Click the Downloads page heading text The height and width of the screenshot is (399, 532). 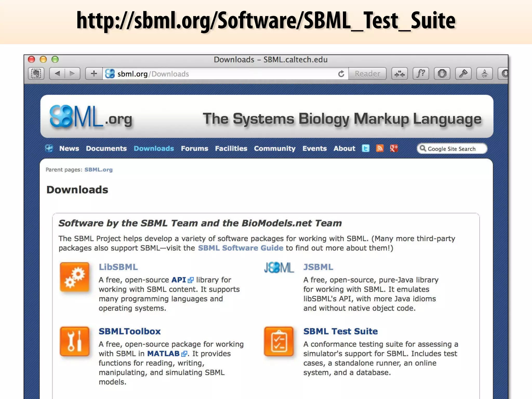(77, 190)
